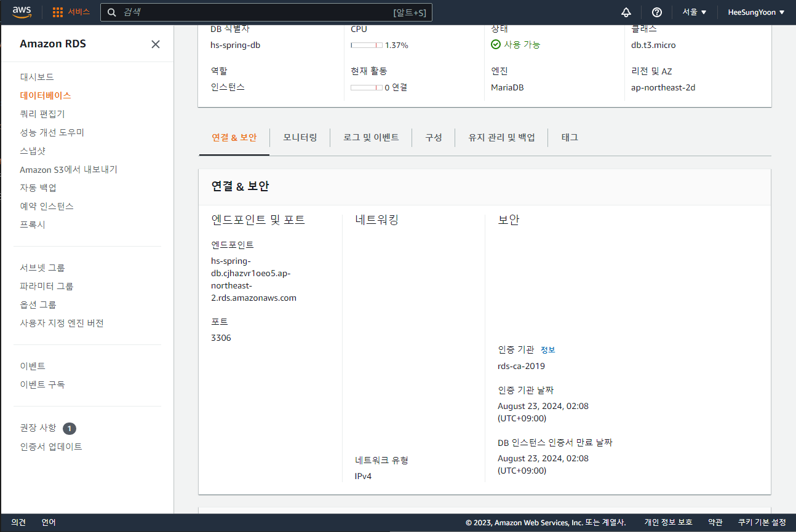Viewport: 796px width, 532px height.
Task: Open 권장 사항 in the sidebar
Action: (x=38, y=427)
